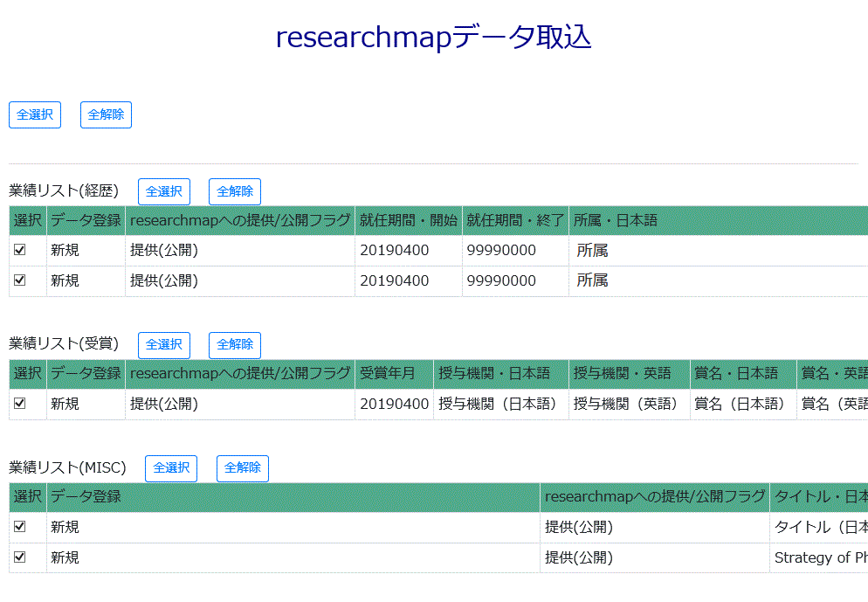Click researchmapへの提供/公開フラグ header in 受賞 table

pyautogui.click(x=240, y=374)
